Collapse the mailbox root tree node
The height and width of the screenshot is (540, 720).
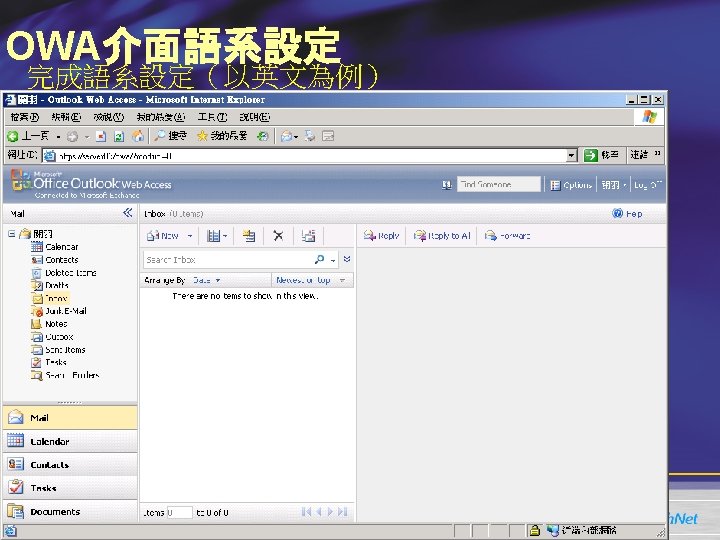coord(11,234)
